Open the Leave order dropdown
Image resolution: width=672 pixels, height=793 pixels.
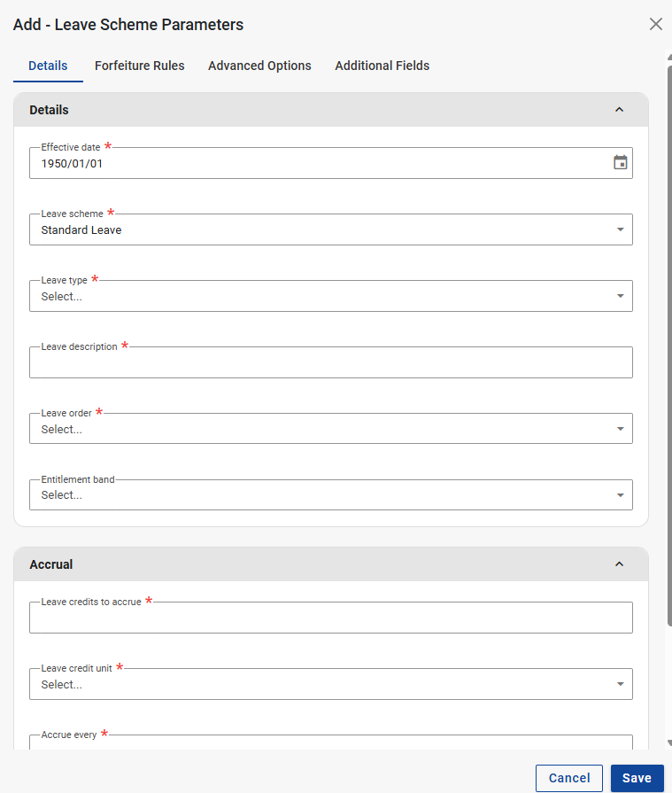tap(330, 429)
